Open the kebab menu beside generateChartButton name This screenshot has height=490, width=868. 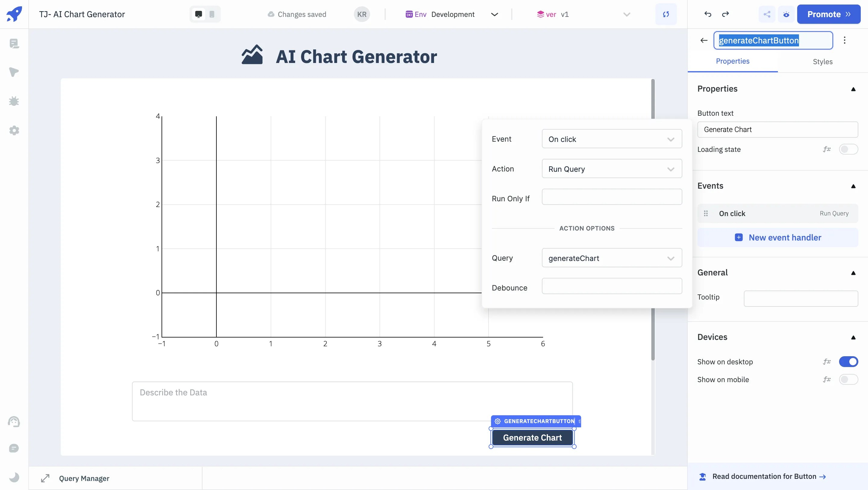tap(845, 40)
